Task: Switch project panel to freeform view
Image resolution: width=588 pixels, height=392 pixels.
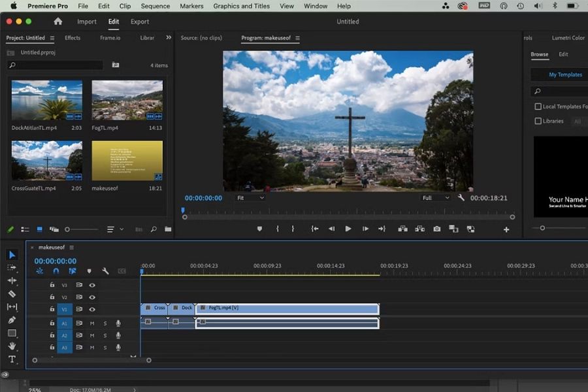Action: [x=54, y=229]
